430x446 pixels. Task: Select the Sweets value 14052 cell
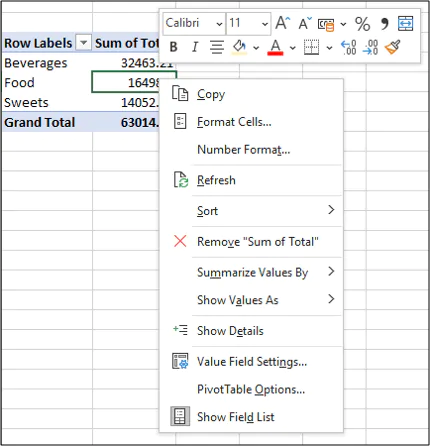coord(126,102)
